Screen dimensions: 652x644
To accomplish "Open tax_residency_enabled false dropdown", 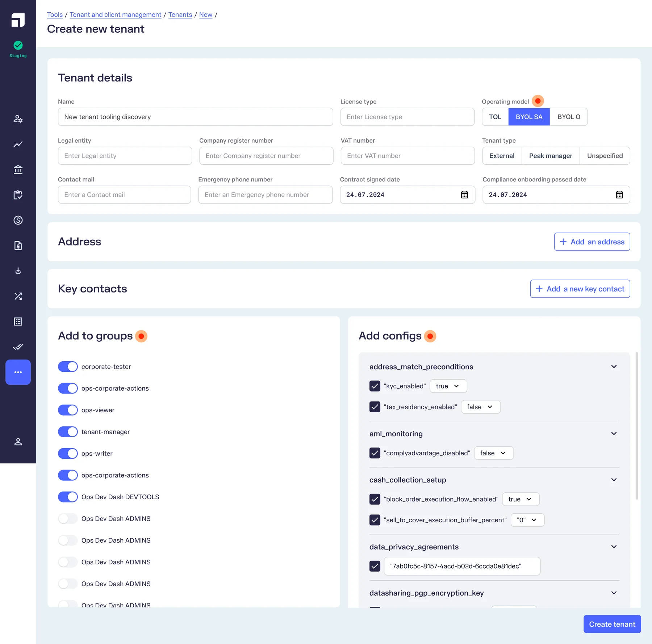I will [x=481, y=407].
